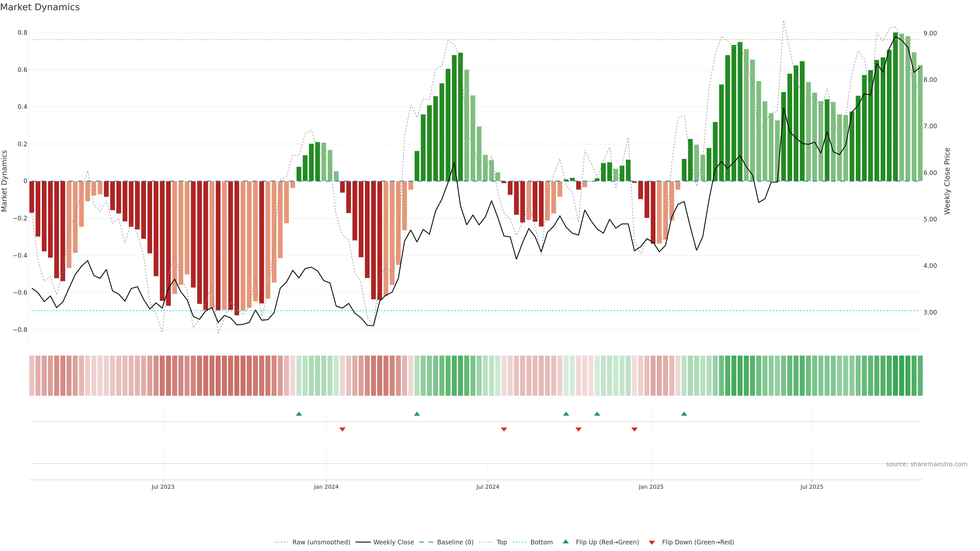This screenshot has height=551, width=980.
Task: Toggle the Baseline (0) legend entry
Action: click(455, 542)
